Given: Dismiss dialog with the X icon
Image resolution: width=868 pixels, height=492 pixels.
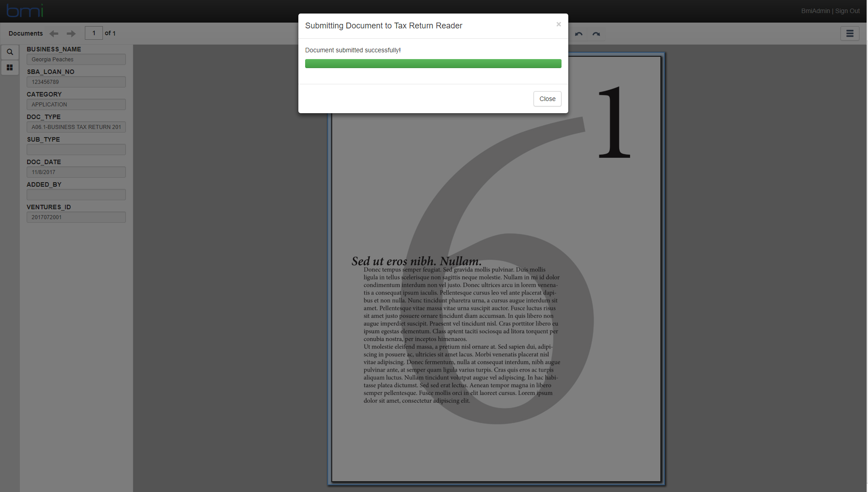Looking at the screenshot, I should pos(559,24).
